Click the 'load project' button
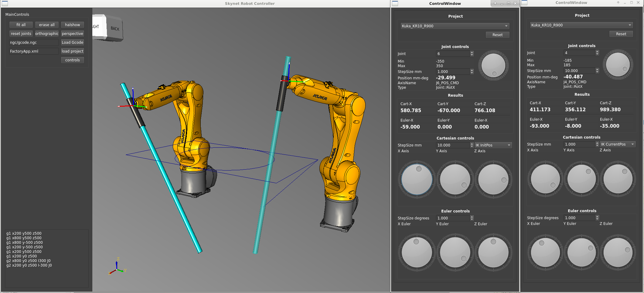 coord(73,51)
